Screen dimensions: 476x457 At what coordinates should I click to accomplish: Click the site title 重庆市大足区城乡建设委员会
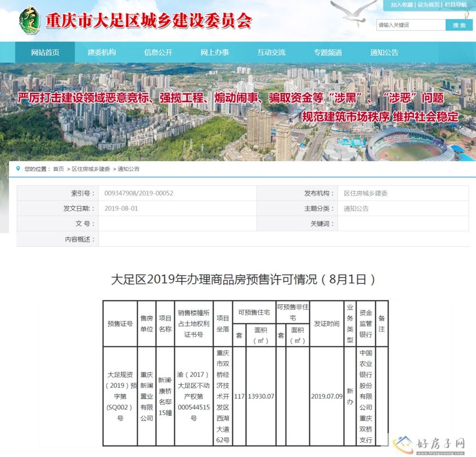pyautogui.click(x=148, y=21)
